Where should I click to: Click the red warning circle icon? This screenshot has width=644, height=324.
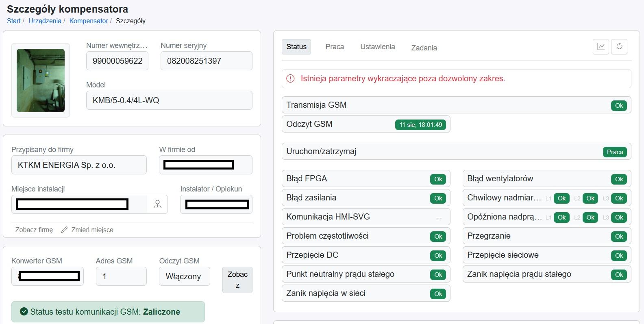pos(290,79)
